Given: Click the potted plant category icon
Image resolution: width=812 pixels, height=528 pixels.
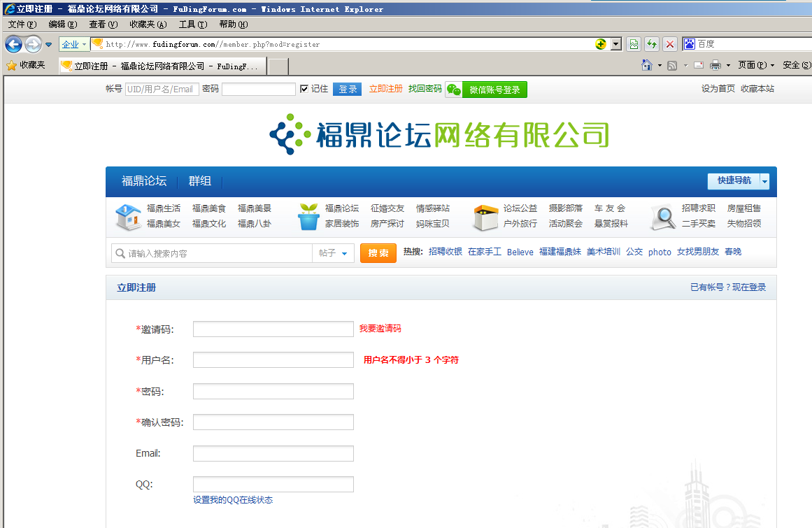Looking at the screenshot, I should point(308,216).
